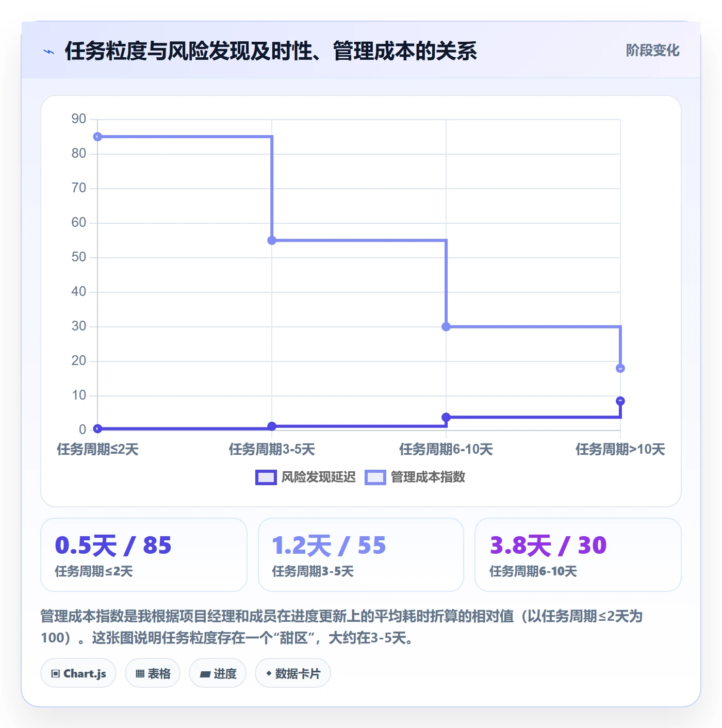Click the 数据卡片 tag
Viewport: 722px width, 728px height.
click(x=293, y=673)
